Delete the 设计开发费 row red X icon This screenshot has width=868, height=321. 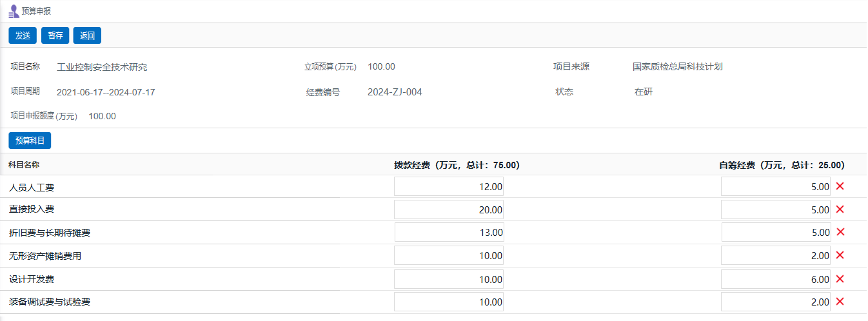coord(840,279)
